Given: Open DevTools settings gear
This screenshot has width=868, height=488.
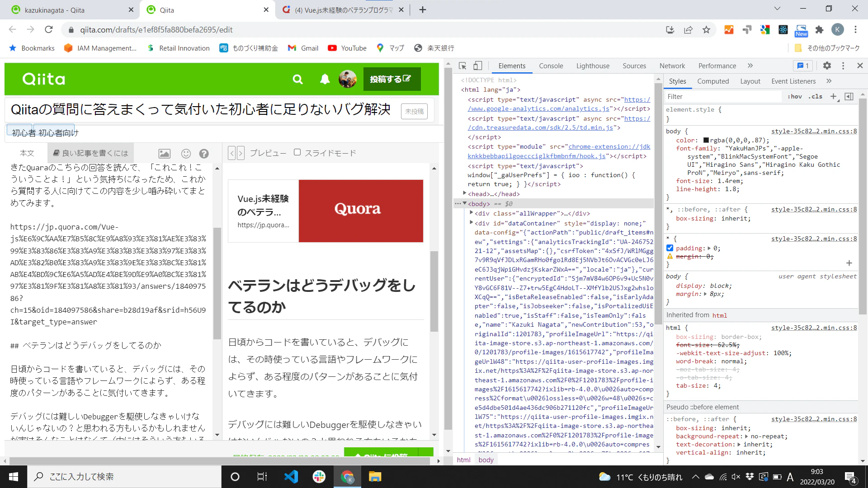Looking at the screenshot, I should (827, 66).
